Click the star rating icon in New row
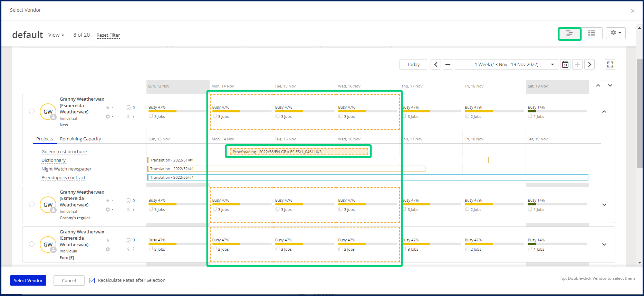Viewport: 644px width, 296px height. point(108,108)
